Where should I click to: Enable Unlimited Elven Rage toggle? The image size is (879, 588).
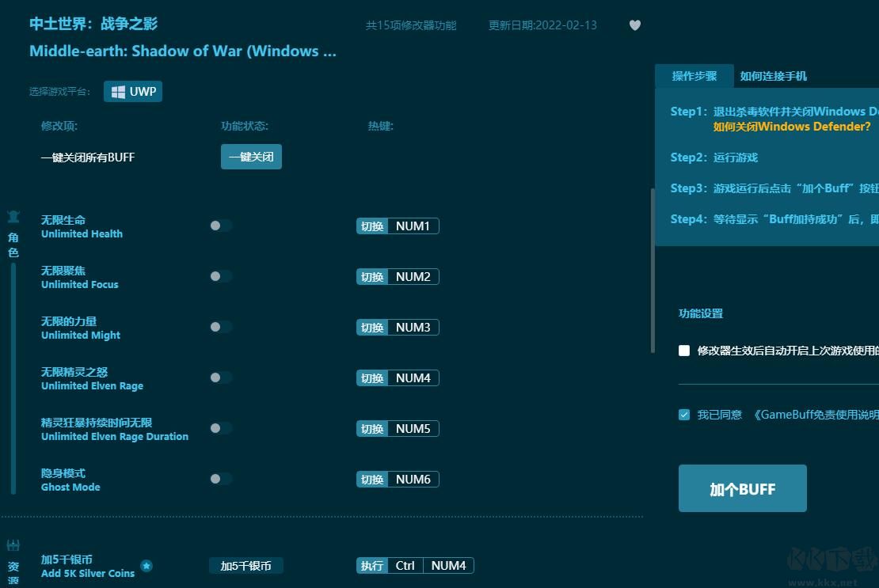click(221, 377)
